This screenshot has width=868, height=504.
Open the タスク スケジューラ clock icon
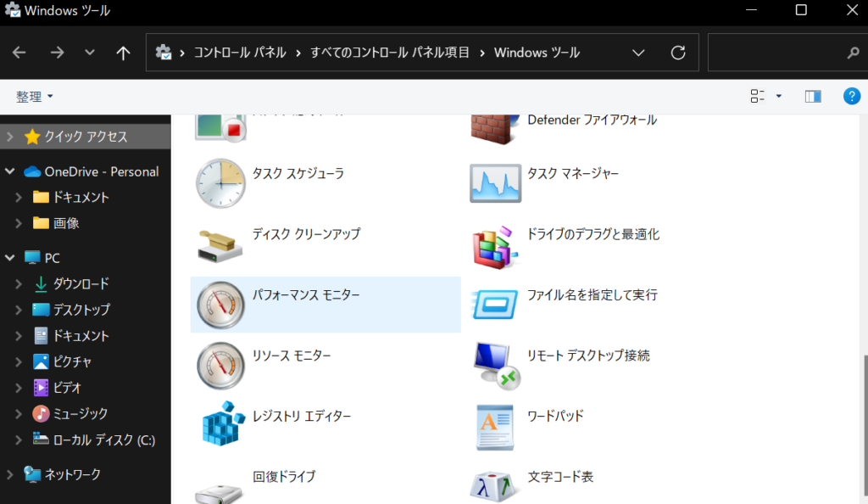220,183
